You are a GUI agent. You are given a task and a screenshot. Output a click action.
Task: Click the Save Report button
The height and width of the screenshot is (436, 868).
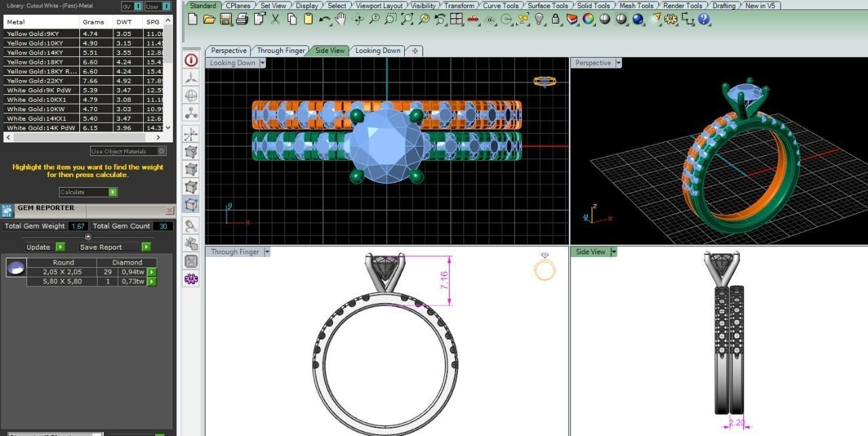(113, 247)
